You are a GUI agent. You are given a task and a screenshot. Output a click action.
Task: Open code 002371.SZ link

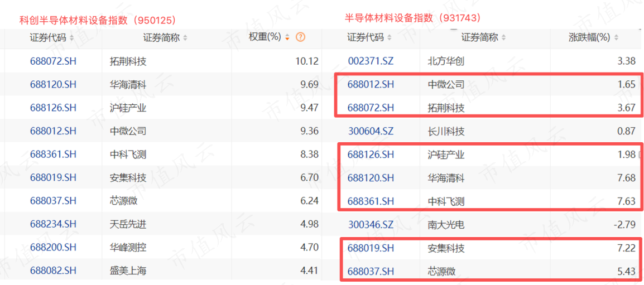[x=371, y=61]
